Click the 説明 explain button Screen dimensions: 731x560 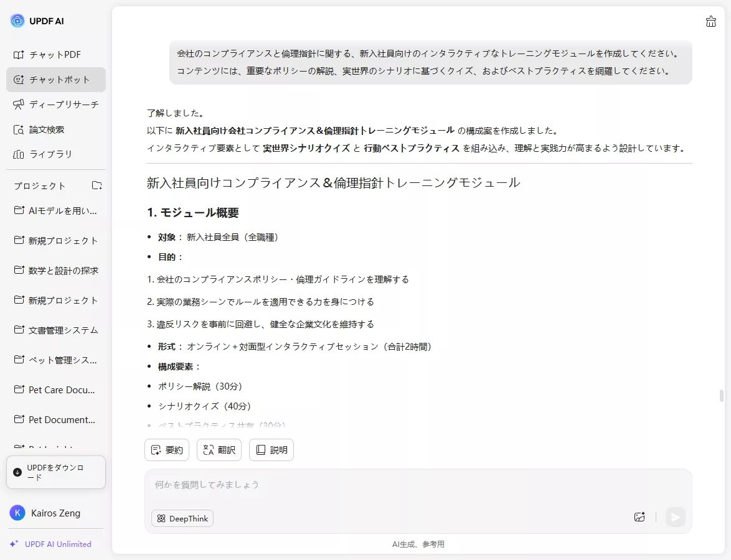tap(271, 449)
